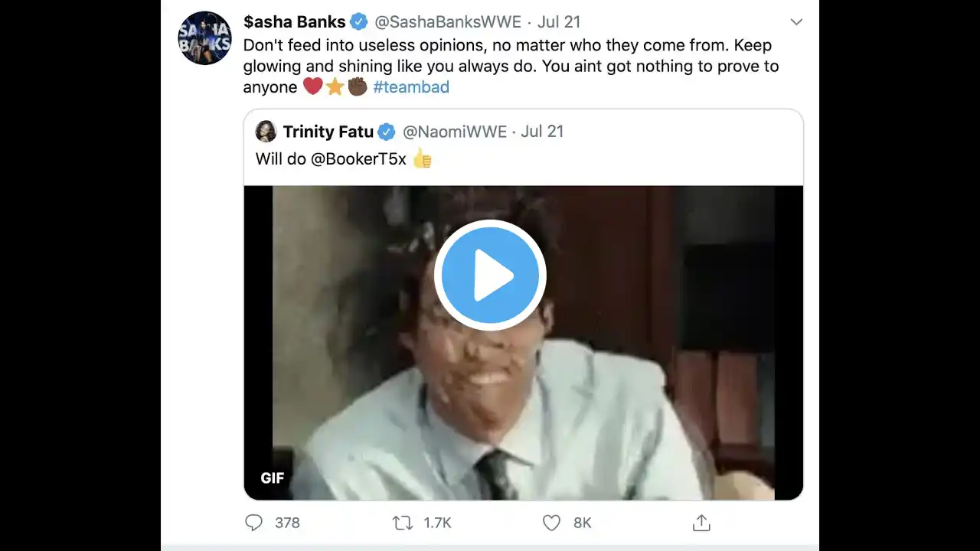Click Trinity Fatu's small avatar

(x=266, y=132)
